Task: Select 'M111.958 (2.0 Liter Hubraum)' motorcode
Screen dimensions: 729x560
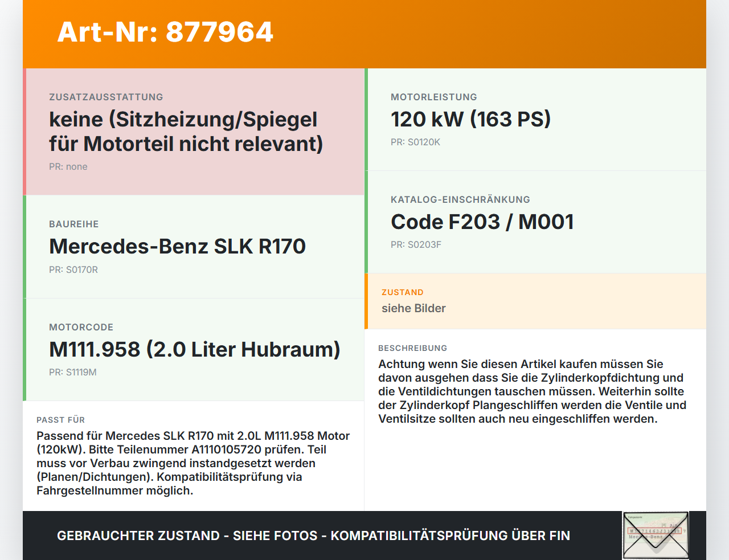Action: point(195,349)
